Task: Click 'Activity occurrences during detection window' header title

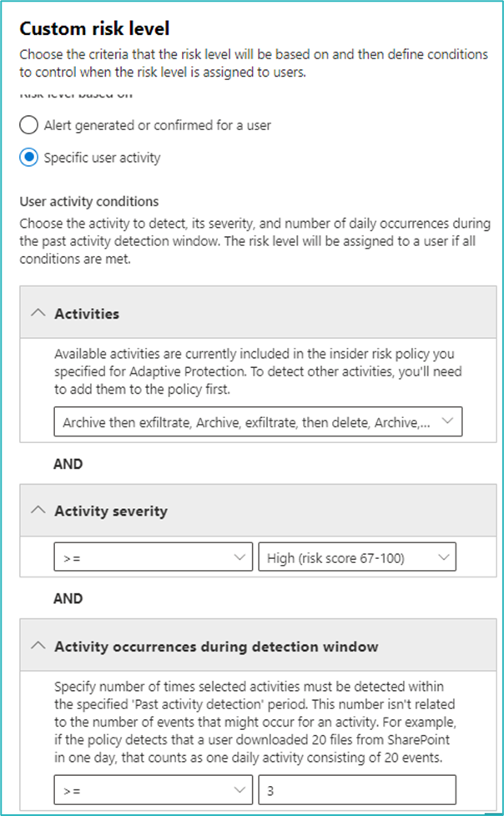Action: (x=216, y=646)
